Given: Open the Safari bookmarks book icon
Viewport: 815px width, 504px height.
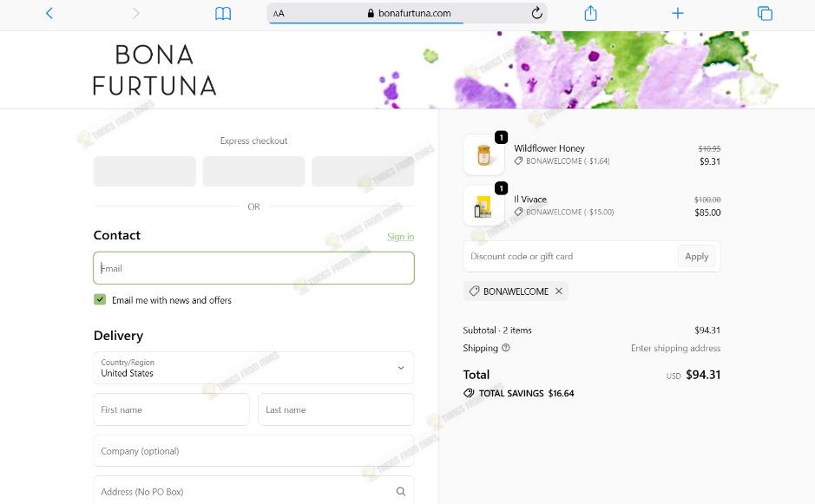Looking at the screenshot, I should tap(223, 14).
